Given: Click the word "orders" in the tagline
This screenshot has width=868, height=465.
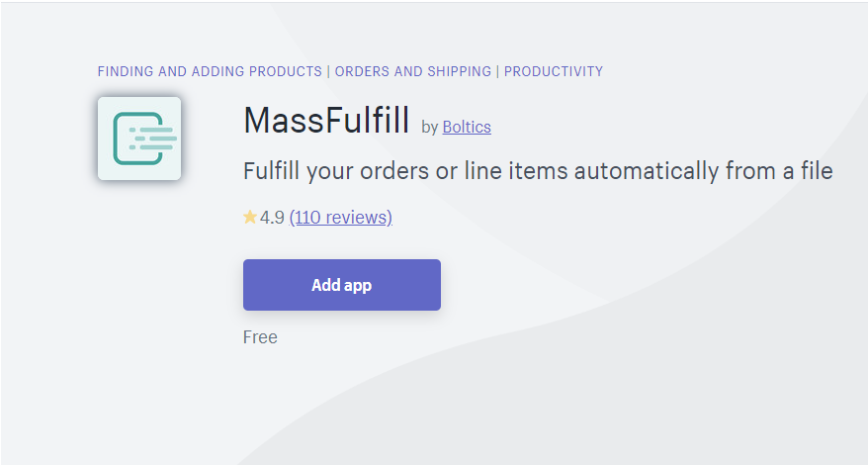Looking at the screenshot, I should 399,171.
